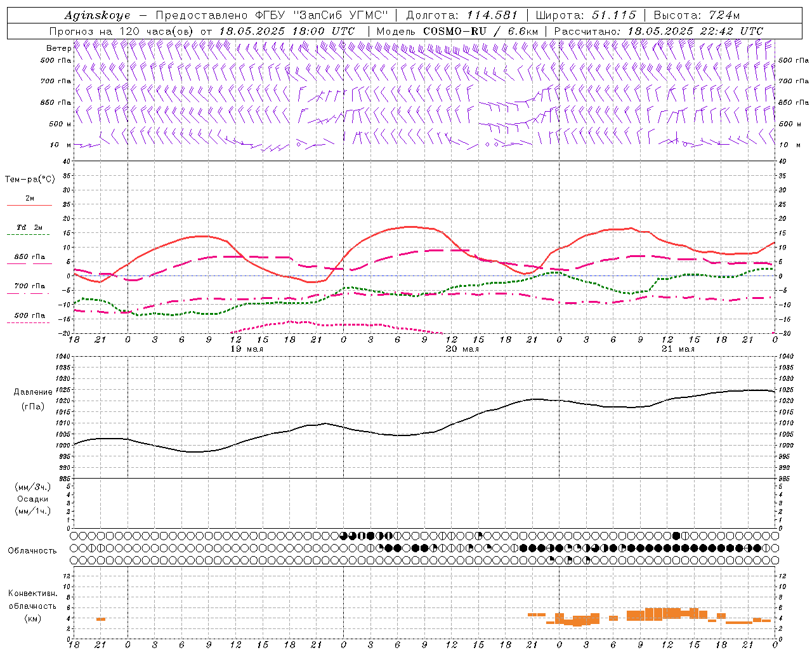
Task: Select the elevation text "Высота: 724м"
Action: pyautogui.click(x=697, y=15)
